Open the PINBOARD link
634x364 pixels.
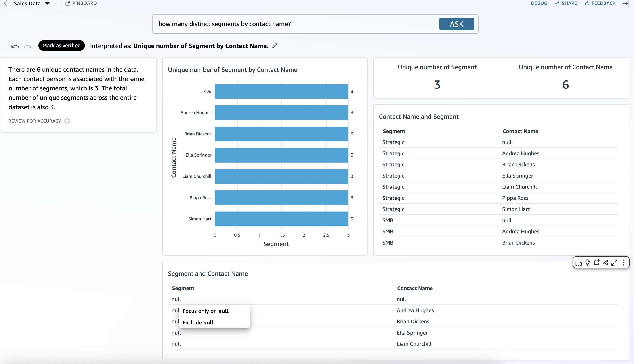(x=81, y=4)
